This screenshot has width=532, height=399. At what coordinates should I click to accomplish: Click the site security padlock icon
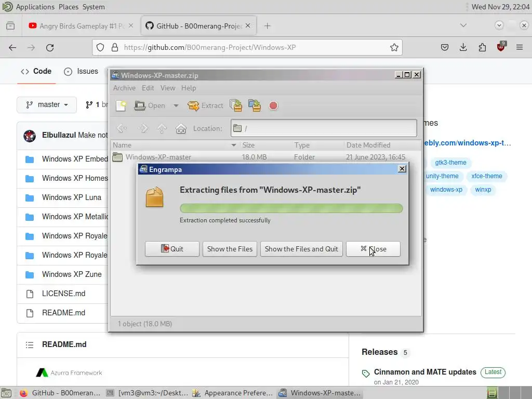115,47
